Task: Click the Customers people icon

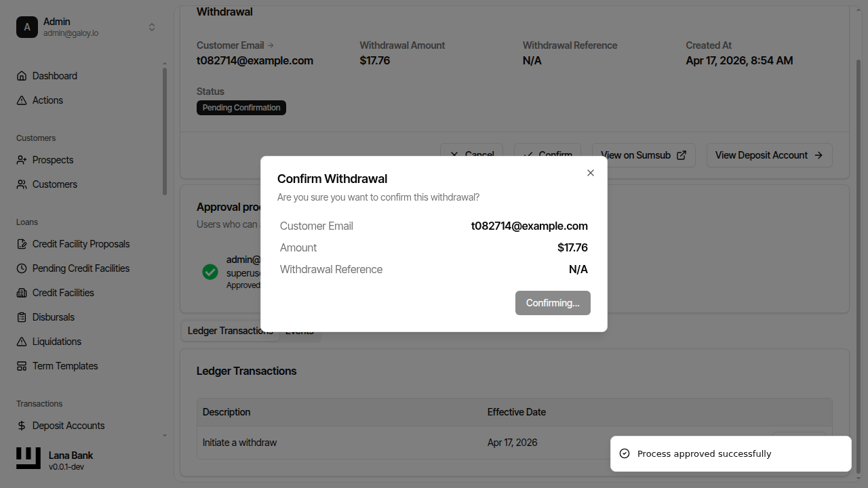Action: pos(22,184)
